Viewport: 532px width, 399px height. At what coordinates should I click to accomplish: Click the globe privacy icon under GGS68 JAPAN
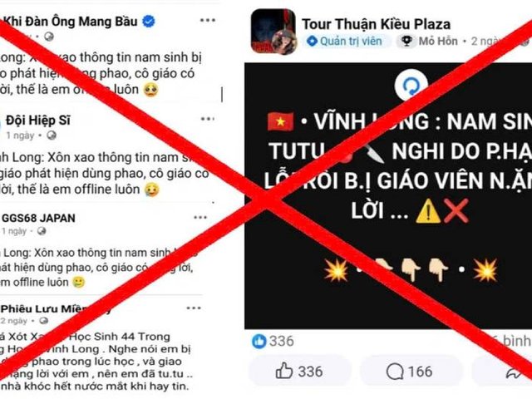tap(42, 231)
